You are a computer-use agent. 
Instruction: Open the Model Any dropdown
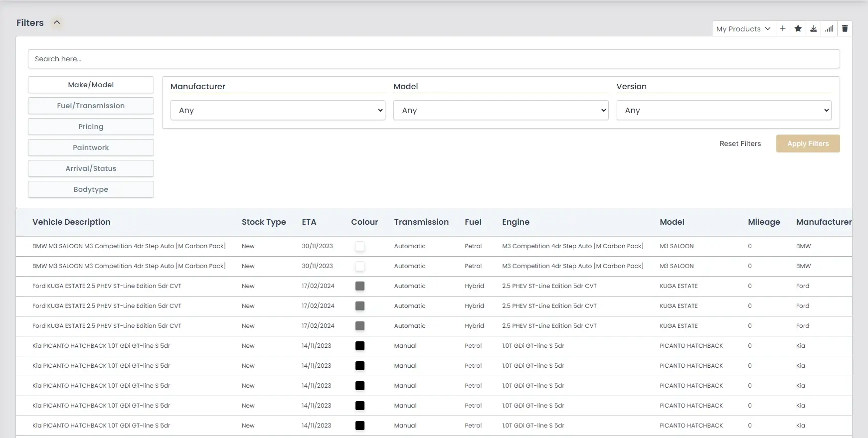click(x=501, y=110)
